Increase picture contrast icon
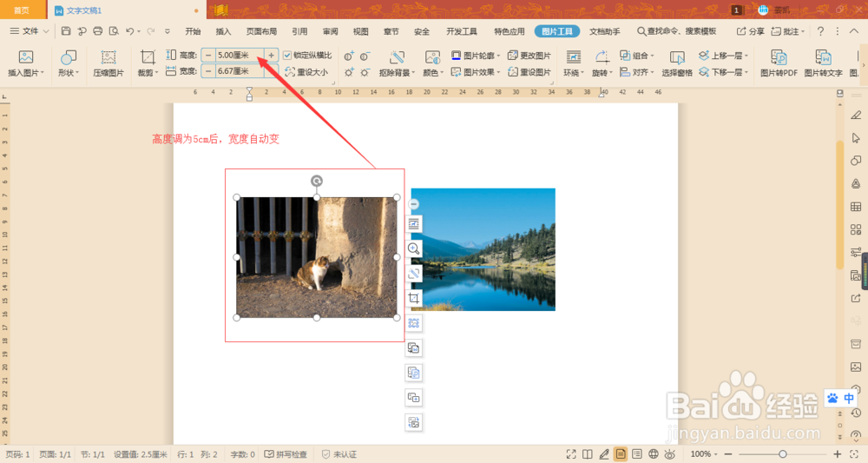 point(349,56)
